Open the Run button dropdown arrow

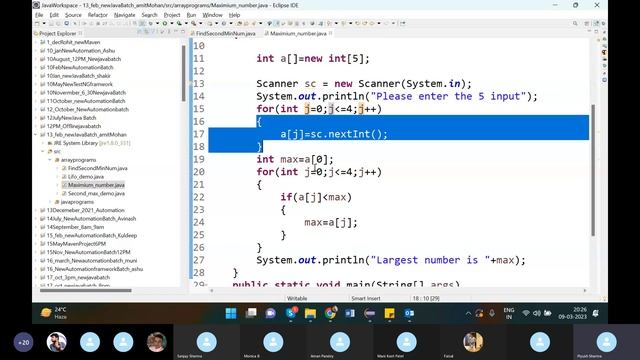(172, 23)
